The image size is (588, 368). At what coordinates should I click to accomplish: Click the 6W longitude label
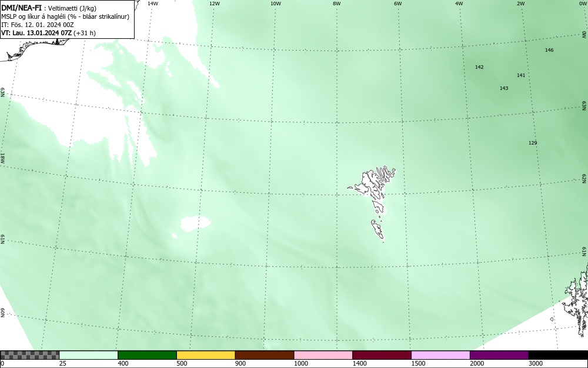point(398,4)
